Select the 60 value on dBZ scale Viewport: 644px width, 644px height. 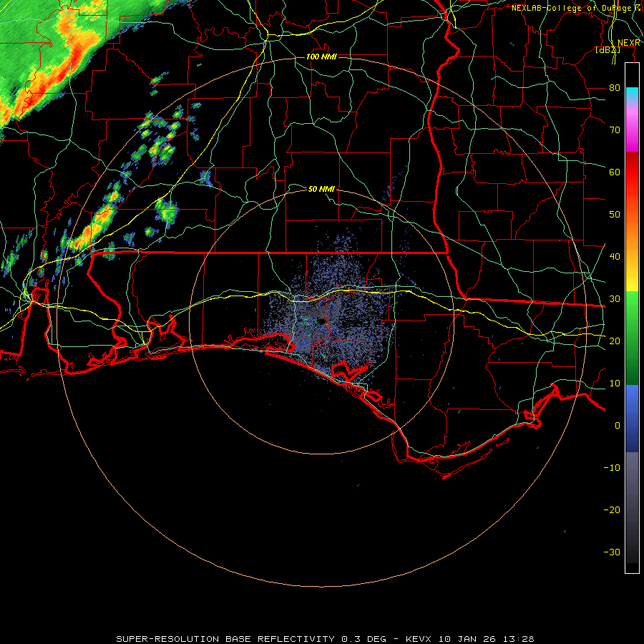coord(615,172)
